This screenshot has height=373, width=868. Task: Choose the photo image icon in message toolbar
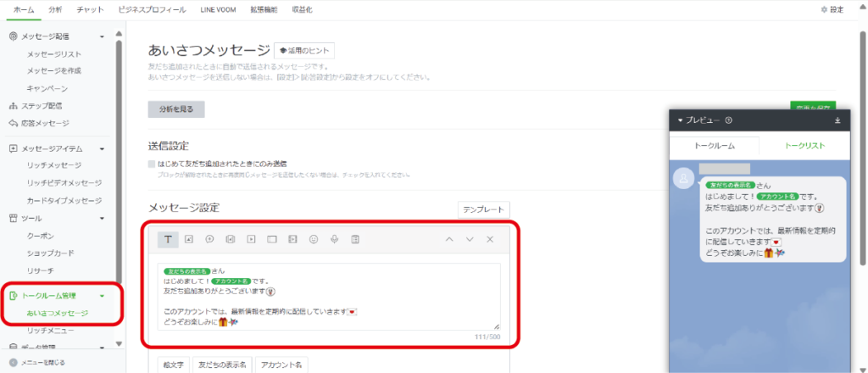(189, 239)
